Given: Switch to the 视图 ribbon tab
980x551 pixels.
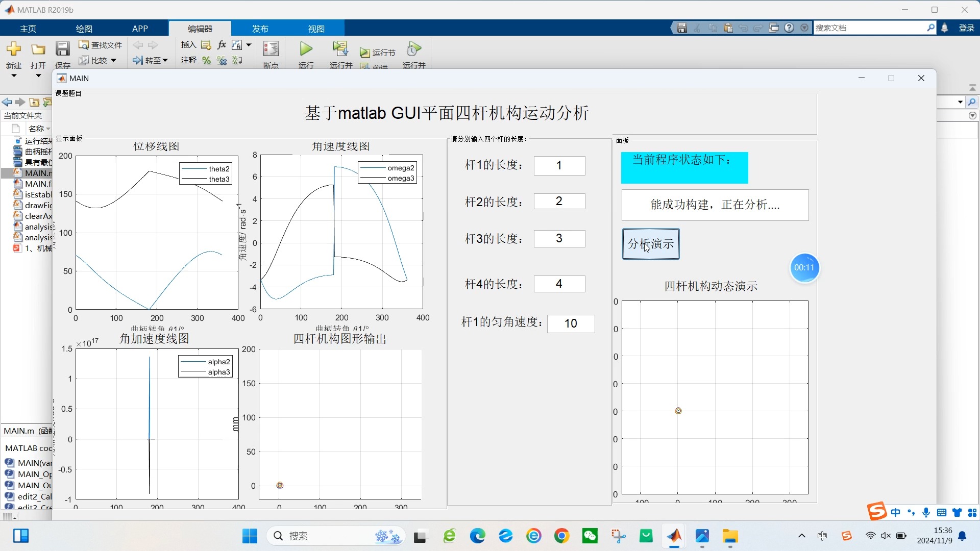Looking at the screenshot, I should click(316, 29).
